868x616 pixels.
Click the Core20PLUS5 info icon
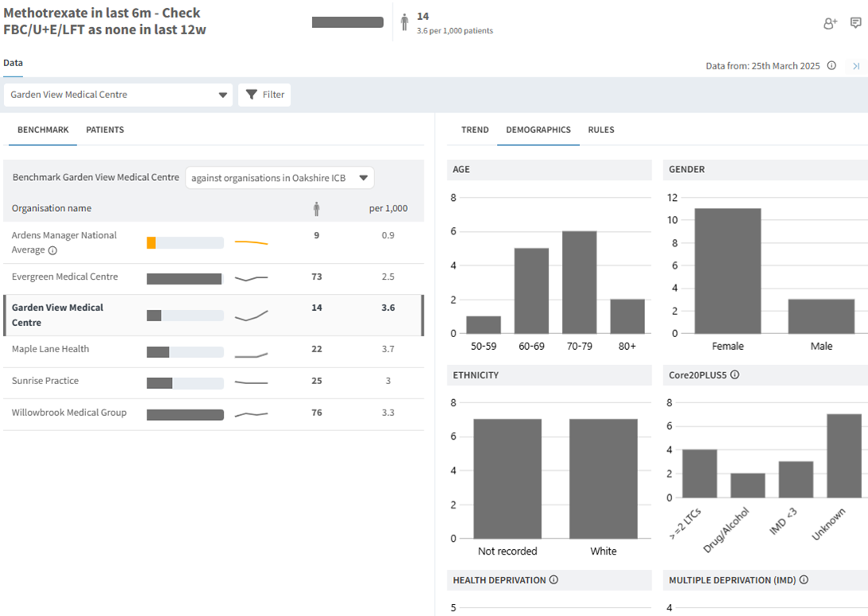click(734, 375)
